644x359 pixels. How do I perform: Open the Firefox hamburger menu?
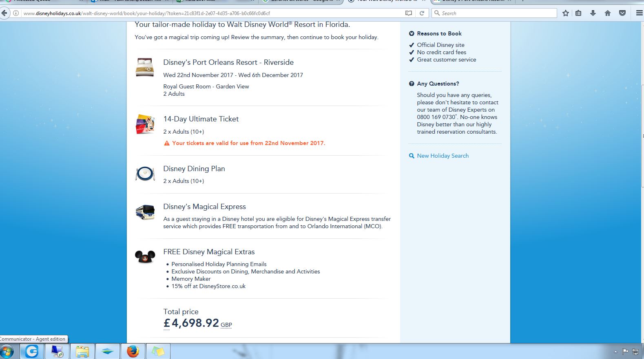(x=639, y=13)
